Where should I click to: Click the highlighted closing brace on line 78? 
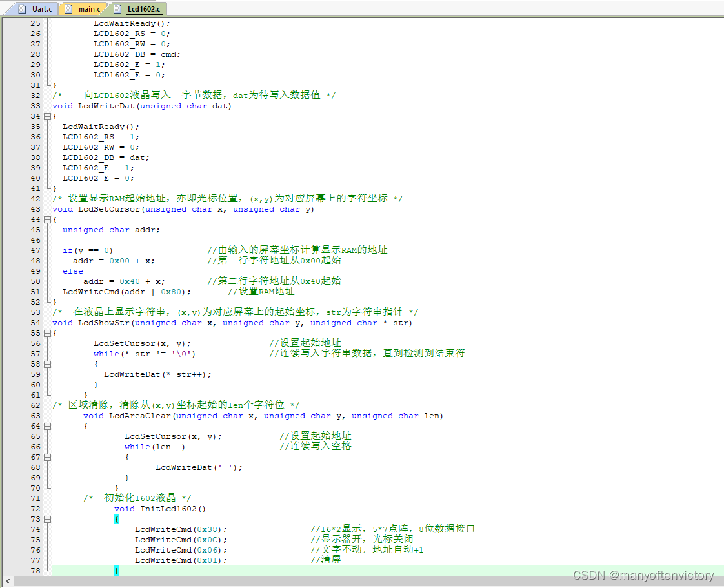(x=117, y=571)
